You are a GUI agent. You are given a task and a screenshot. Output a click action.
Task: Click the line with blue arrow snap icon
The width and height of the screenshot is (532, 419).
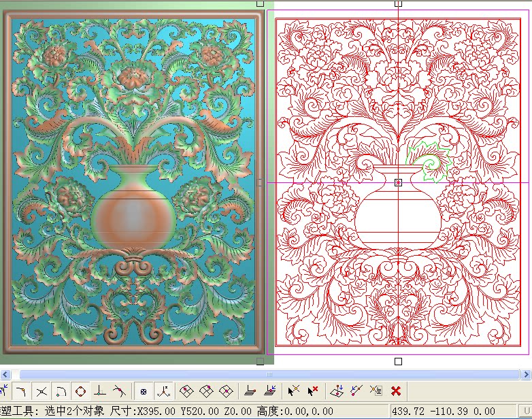pos(356,391)
